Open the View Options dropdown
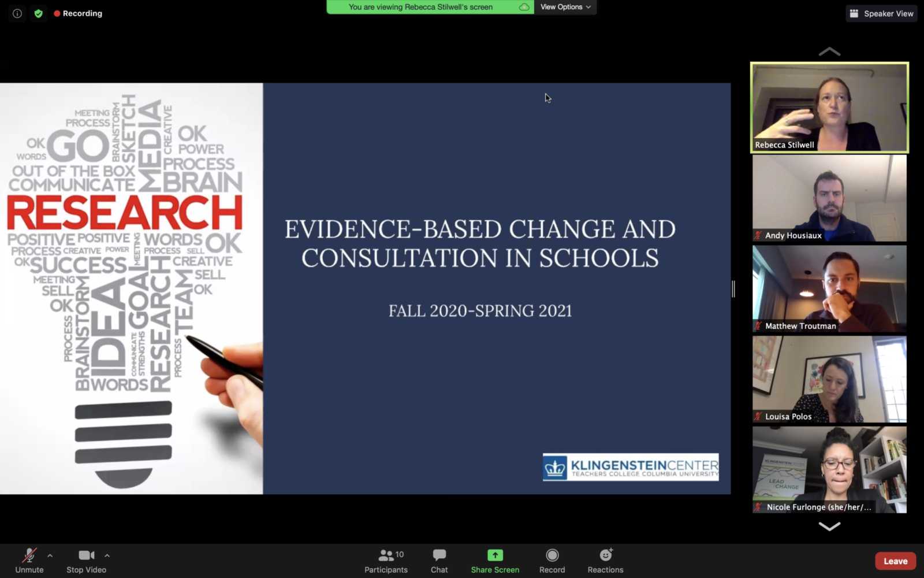 click(565, 7)
